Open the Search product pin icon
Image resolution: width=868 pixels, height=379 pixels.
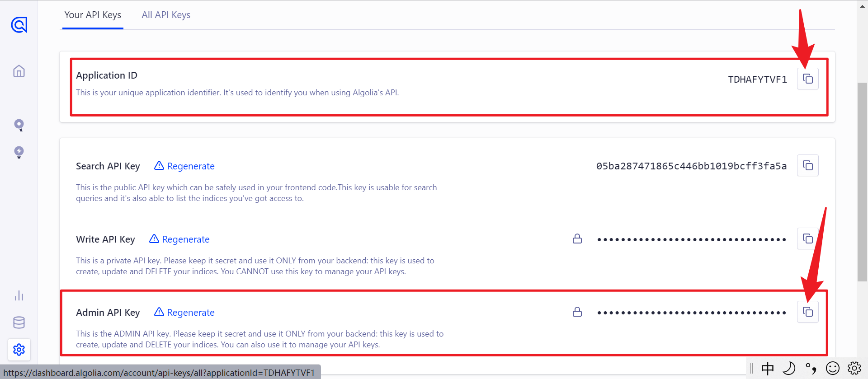tap(19, 125)
